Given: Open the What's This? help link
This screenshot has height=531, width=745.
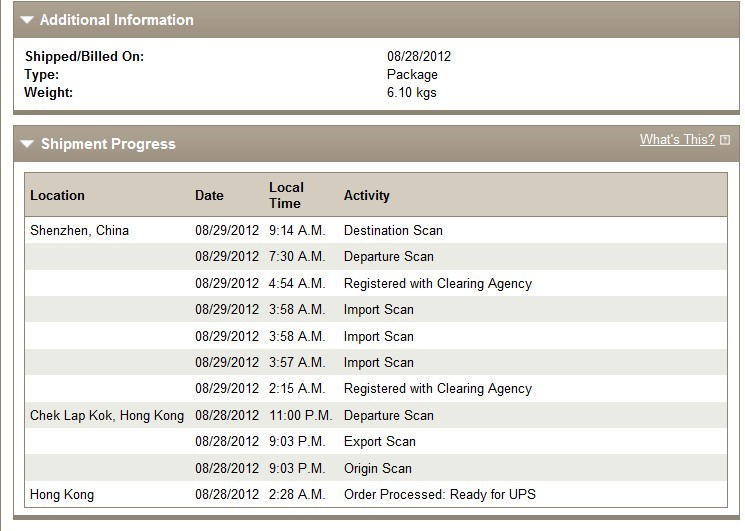Looking at the screenshot, I should 677,140.
